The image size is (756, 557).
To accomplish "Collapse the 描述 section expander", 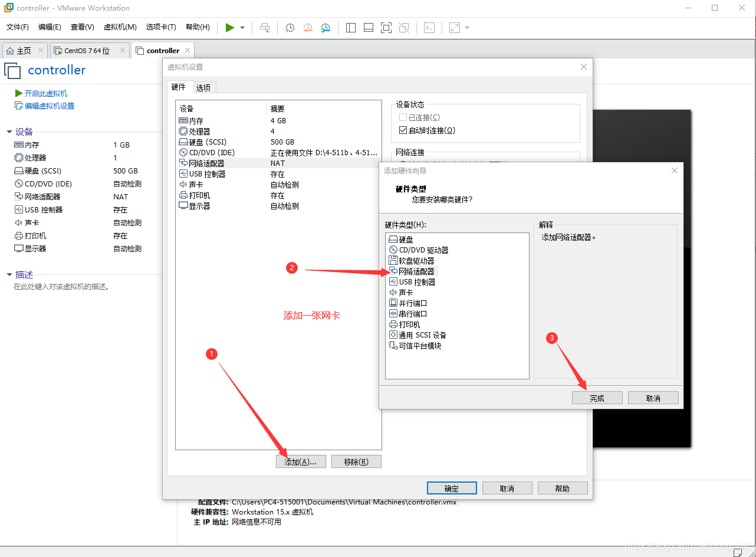I will pyautogui.click(x=9, y=274).
